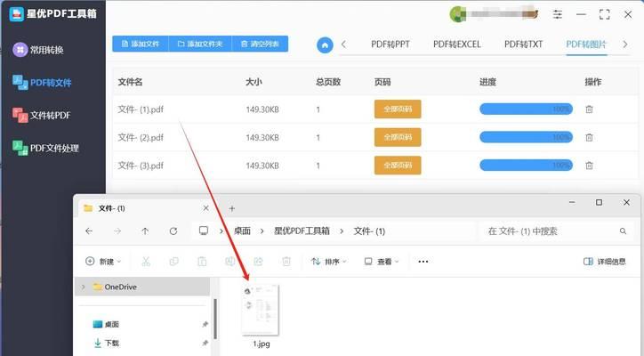Open the 查看 view dropdown

382,262
